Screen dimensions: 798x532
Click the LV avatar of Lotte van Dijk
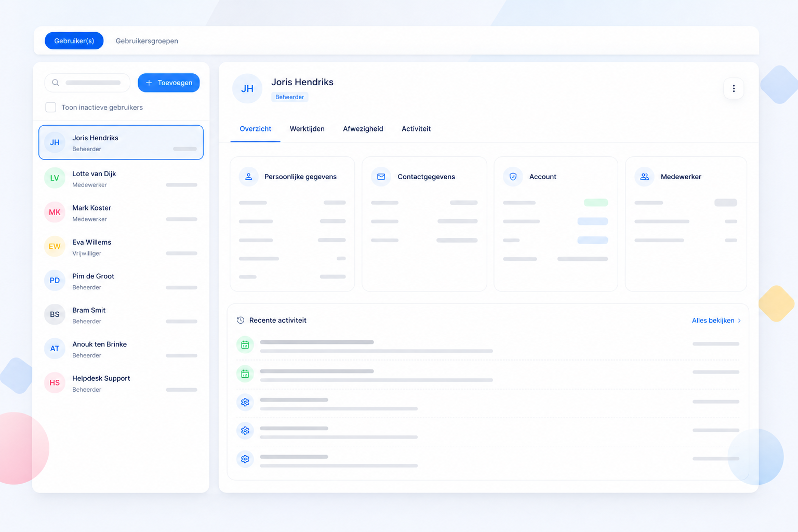[x=55, y=178]
